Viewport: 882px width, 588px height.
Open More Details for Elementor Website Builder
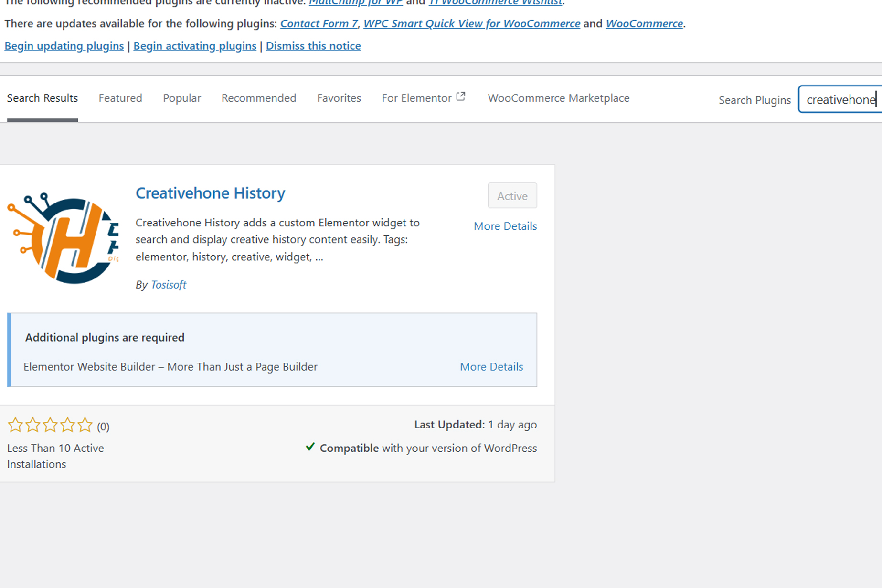click(x=491, y=367)
